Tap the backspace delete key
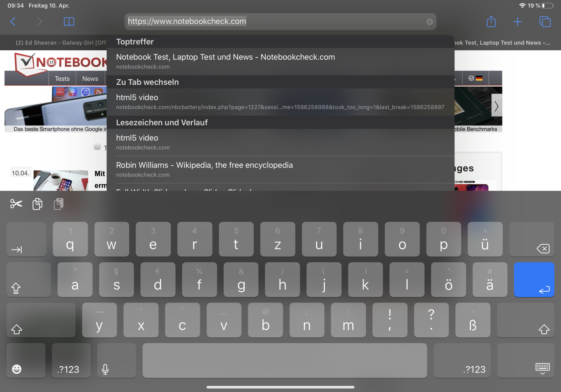561x392 pixels. pyautogui.click(x=532, y=239)
